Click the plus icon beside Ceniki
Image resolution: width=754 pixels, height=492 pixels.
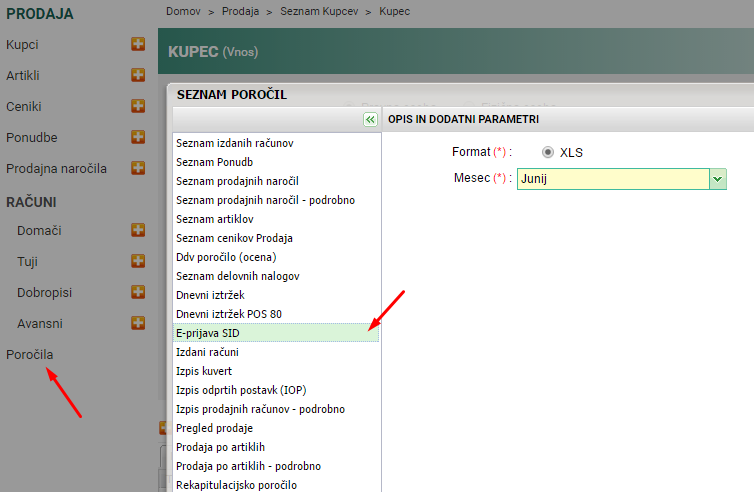coord(138,106)
